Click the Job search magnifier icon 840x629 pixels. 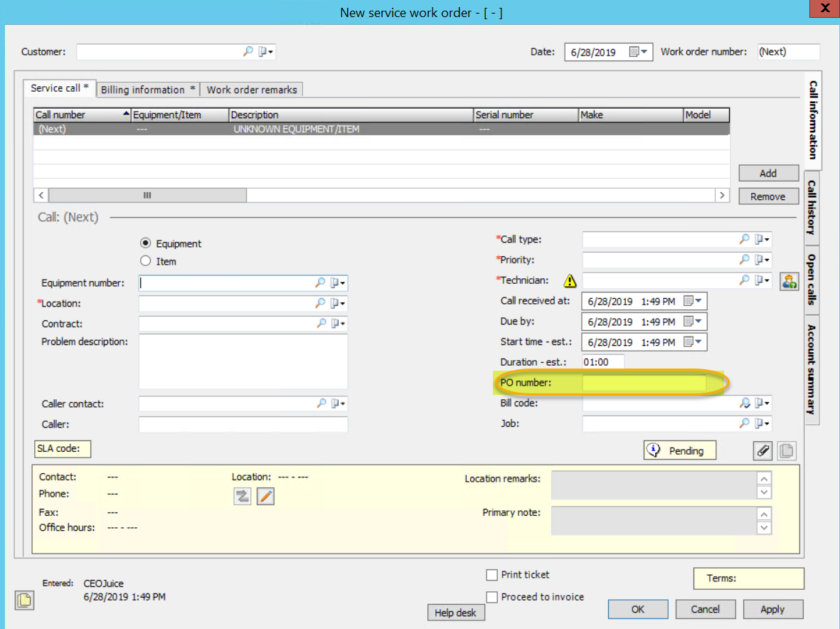pos(744,423)
